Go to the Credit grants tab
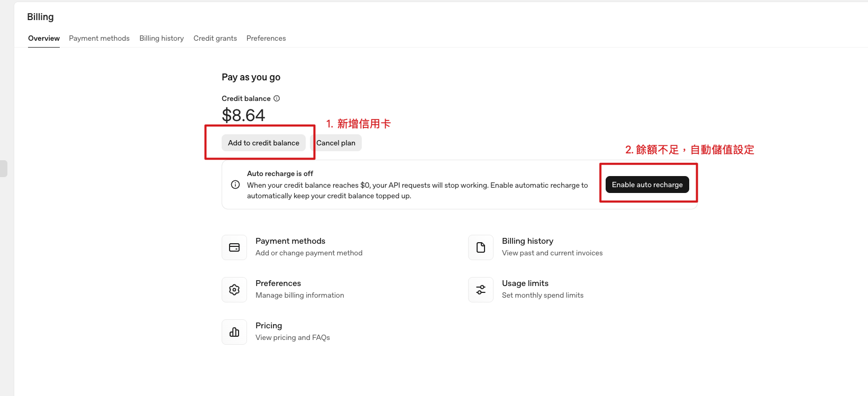The width and height of the screenshot is (868, 396). coord(215,39)
